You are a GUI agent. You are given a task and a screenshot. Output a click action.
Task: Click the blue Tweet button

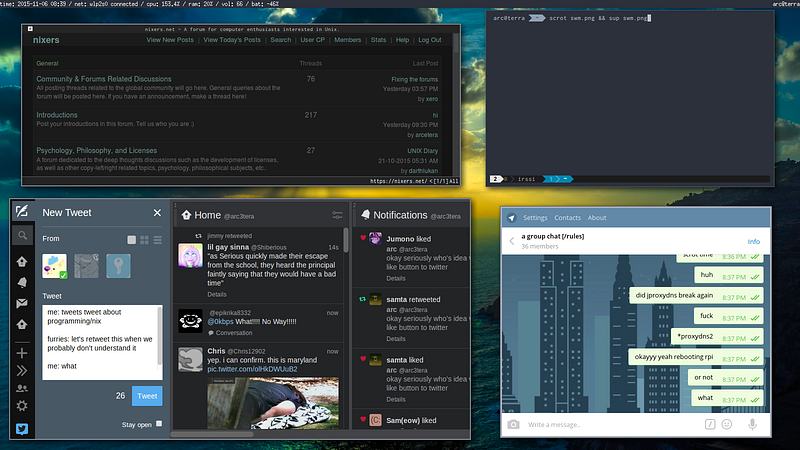(x=147, y=396)
